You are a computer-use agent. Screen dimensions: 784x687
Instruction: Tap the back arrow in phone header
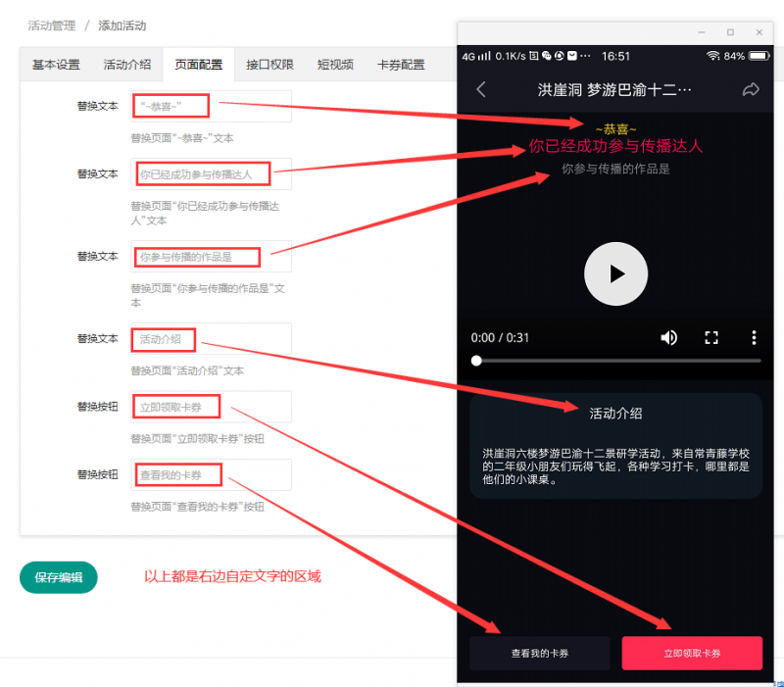[x=481, y=89]
